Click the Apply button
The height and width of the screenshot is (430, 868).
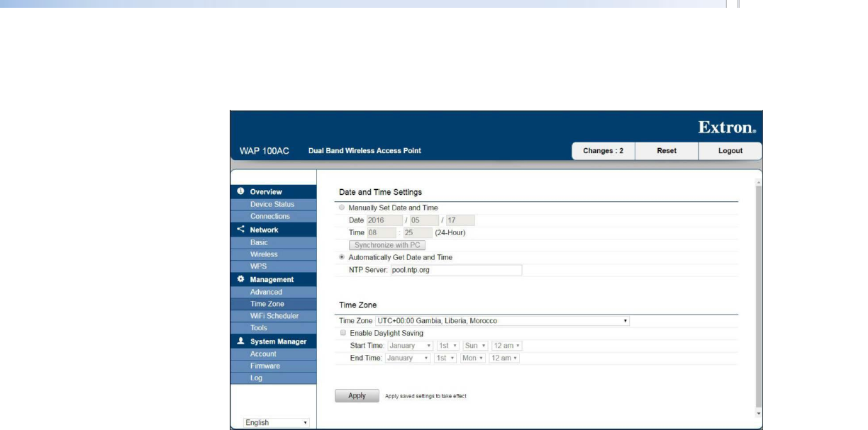pyautogui.click(x=357, y=396)
